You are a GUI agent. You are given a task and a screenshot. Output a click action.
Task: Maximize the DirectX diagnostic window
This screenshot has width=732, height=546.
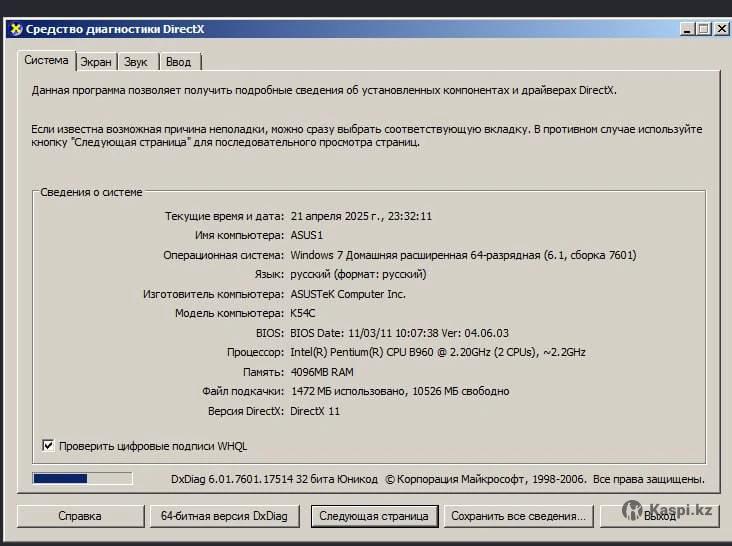coord(704,29)
